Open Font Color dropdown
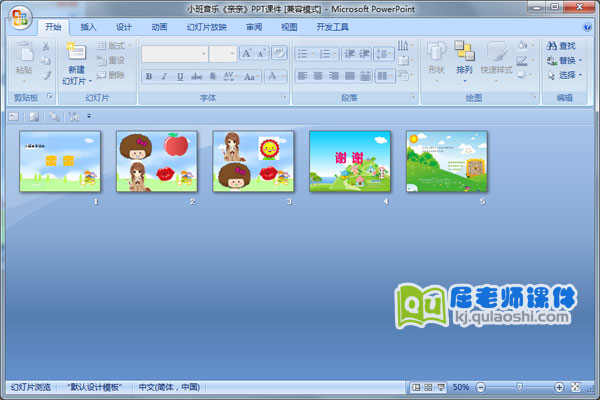The width and height of the screenshot is (600, 400). [x=276, y=76]
